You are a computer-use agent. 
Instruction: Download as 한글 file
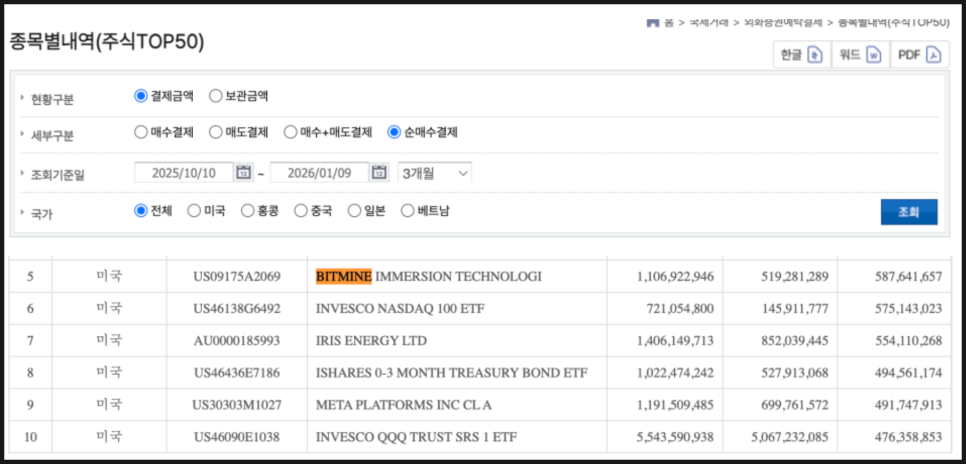(x=801, y=55)
